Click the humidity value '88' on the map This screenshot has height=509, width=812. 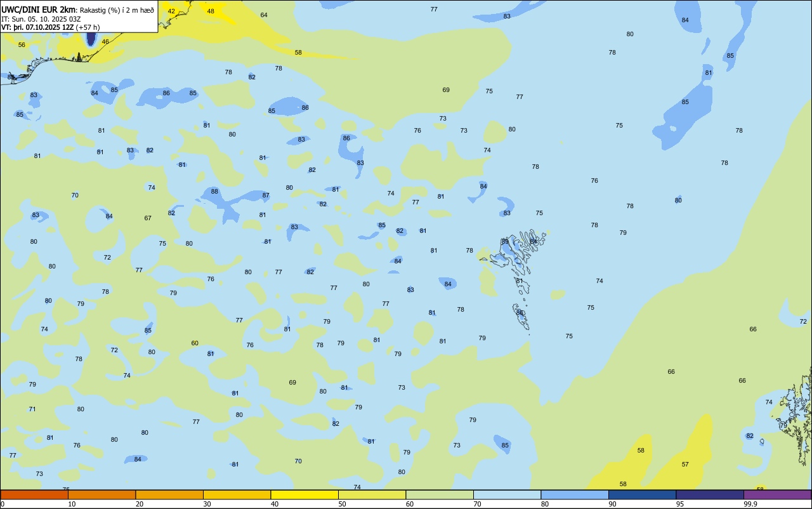coord(214,192)
